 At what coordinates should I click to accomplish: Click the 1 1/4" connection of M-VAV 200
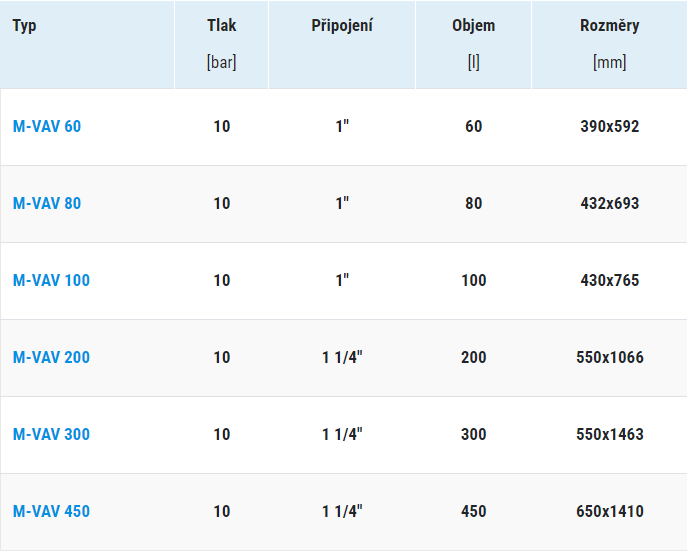(342, 358)
